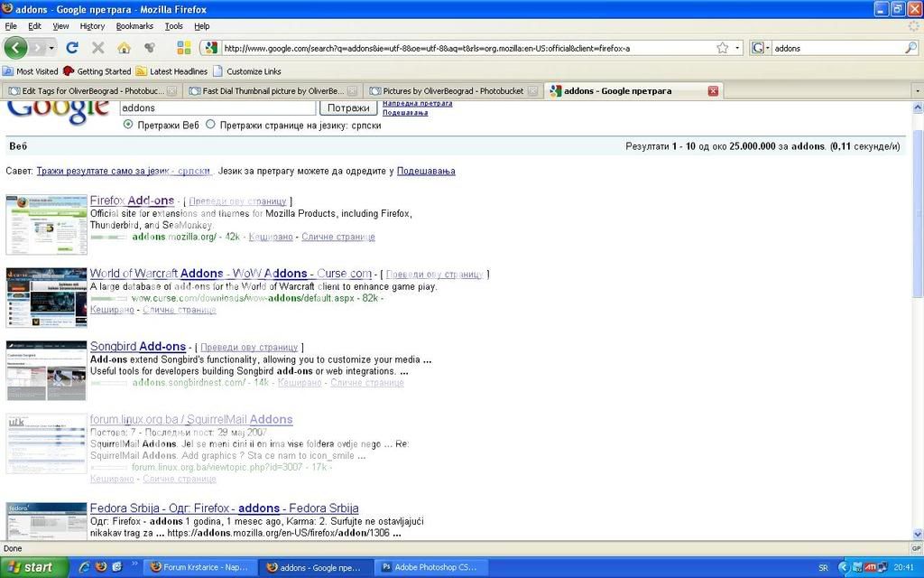Click the search magnifier icon in search bar
This screenshot has width=924, height=578.
point(910,48)
